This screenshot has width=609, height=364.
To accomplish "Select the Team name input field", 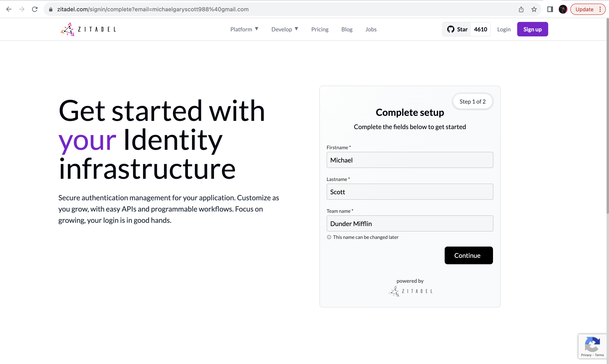I will 410,223.
